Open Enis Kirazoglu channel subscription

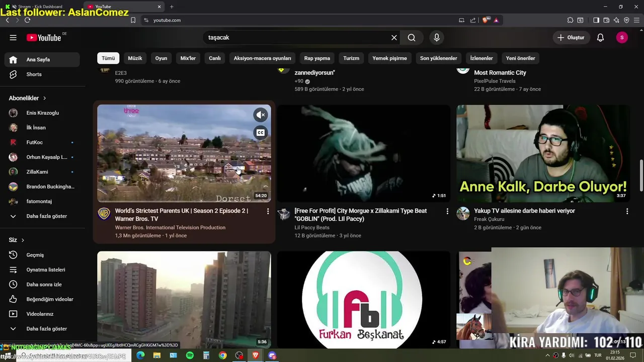42,113
